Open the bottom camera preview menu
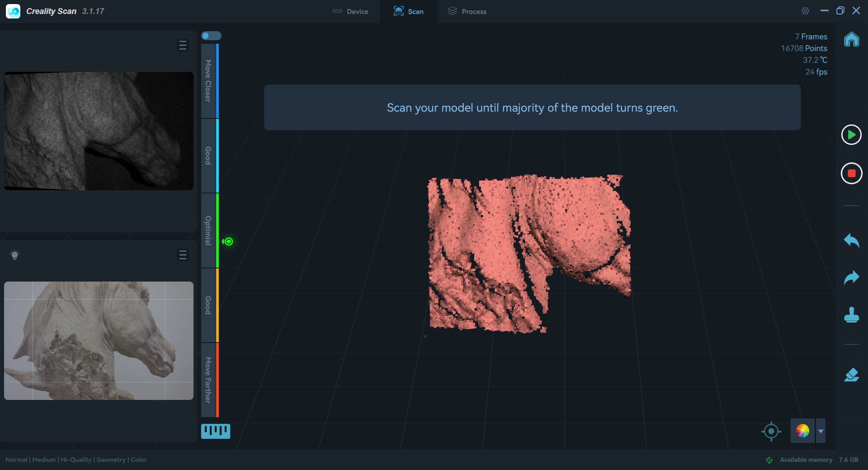This screenshot has width=868, height=470. point(183,255)
